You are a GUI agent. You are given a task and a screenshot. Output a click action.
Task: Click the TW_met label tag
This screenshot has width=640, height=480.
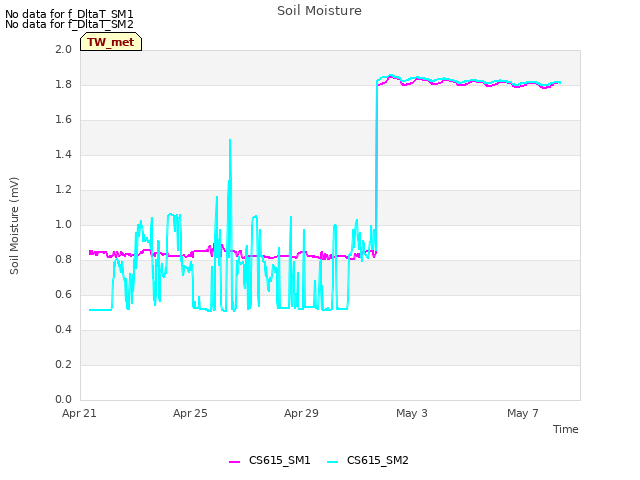111,42
